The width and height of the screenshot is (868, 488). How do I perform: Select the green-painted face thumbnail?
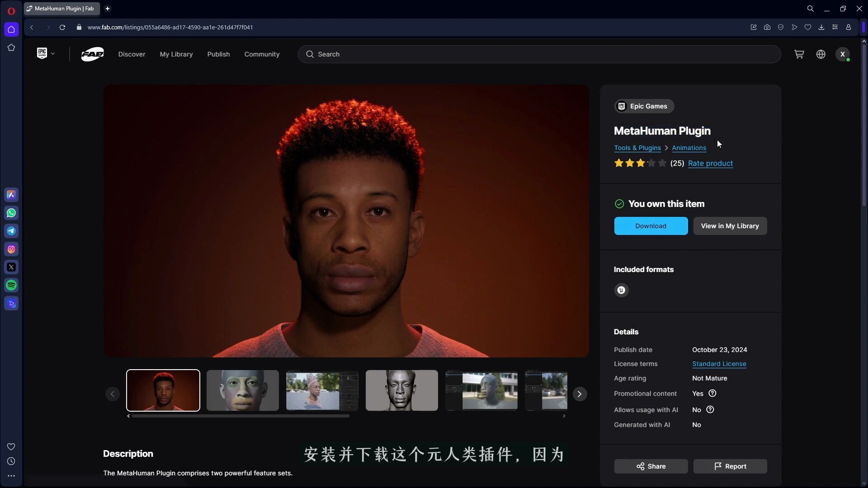pyautogui.click(x=243, y=390)
